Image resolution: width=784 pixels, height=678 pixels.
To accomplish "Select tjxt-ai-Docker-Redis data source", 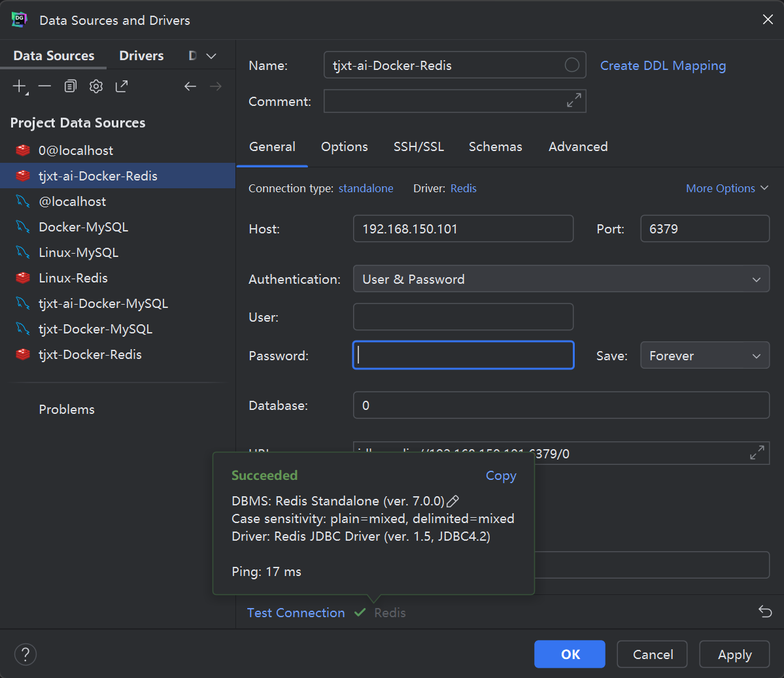I will 118,176.
